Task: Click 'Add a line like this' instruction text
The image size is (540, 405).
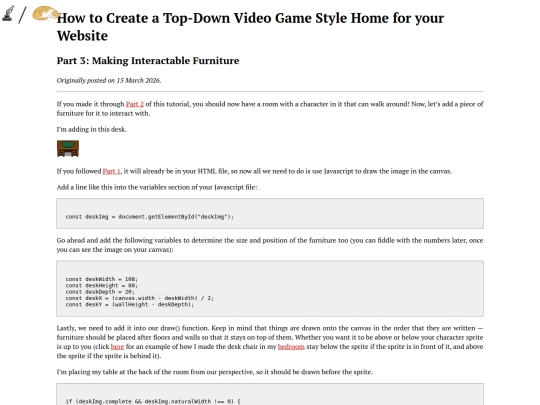Action: click(157, 187)
